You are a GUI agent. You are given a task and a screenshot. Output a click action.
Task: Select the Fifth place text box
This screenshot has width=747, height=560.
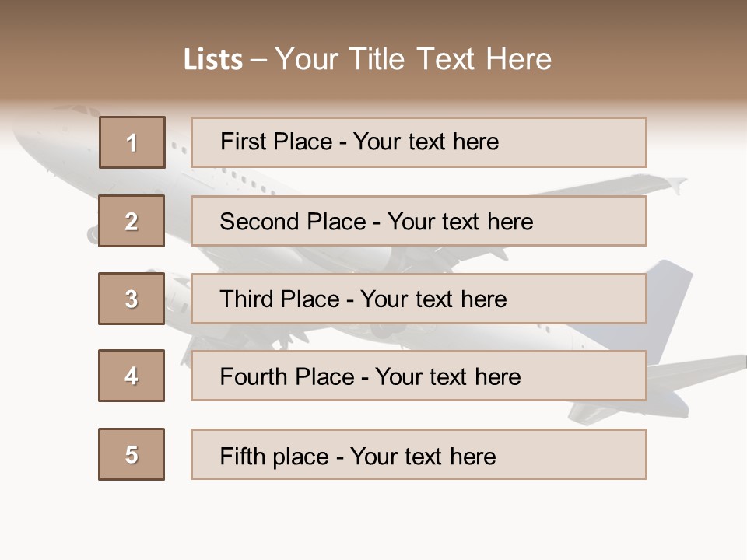point(419,454)
